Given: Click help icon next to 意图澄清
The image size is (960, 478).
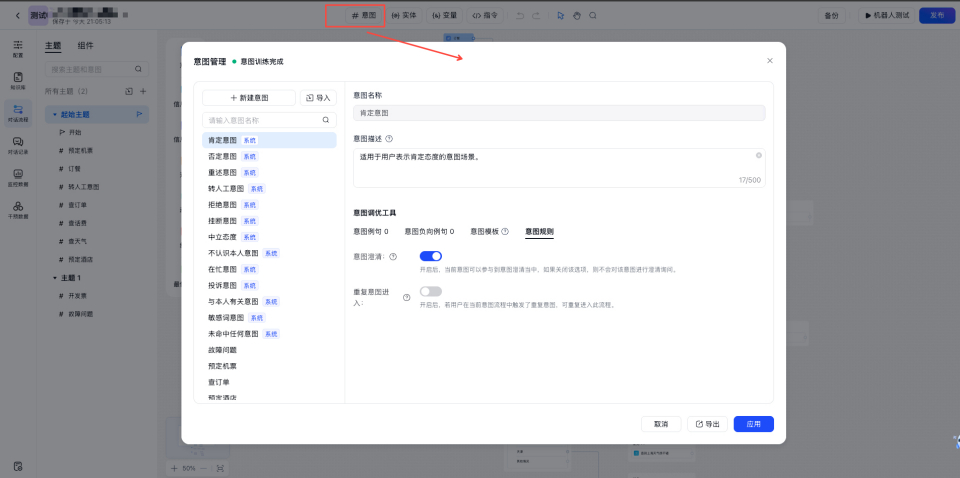Looking at the screenshot, I should tap(393, 257).
